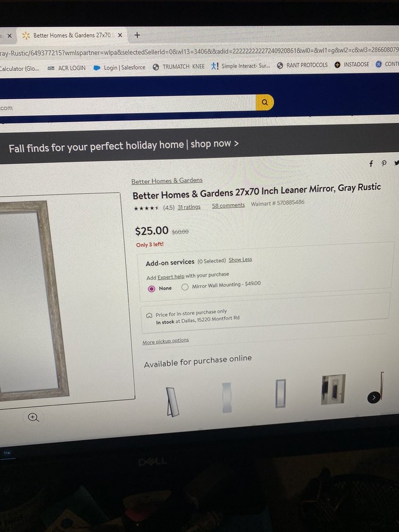Collapse add-on services with Show Less

(x=240, y=260)
